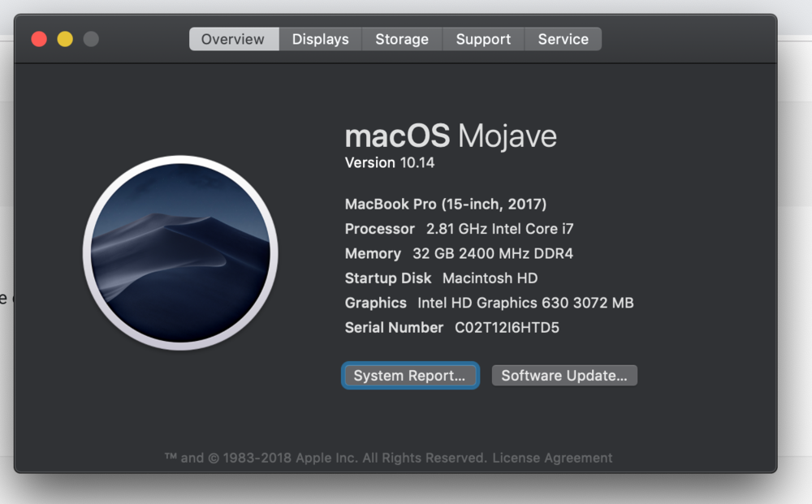Open the License Agreement link

coord(552,458)
